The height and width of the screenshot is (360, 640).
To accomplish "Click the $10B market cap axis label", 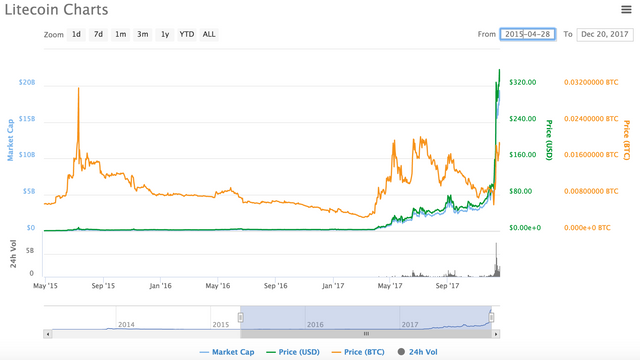I will [x=27, y=155].
